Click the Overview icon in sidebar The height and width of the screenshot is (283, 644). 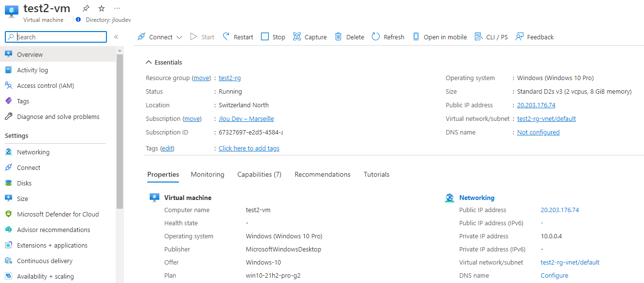8,54
